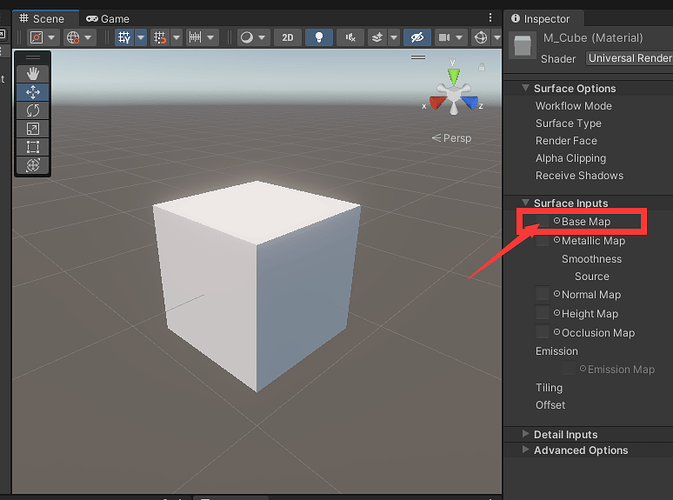
Task: Toggle scene audio mute button
Action: (x=350, y=38)
